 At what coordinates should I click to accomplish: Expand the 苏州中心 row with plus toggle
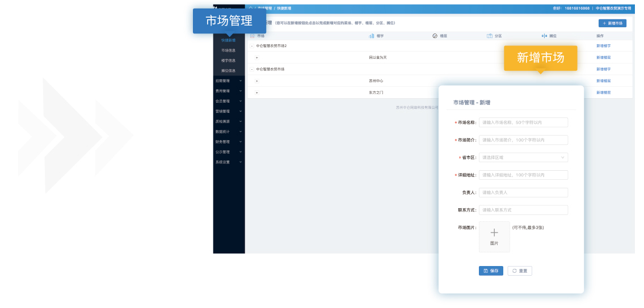click(256, 81)
